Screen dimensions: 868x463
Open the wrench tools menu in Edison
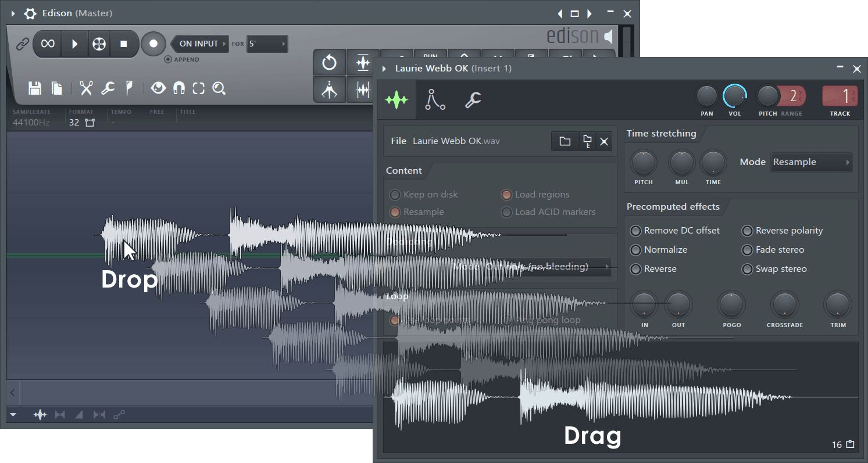coord(108,88)
